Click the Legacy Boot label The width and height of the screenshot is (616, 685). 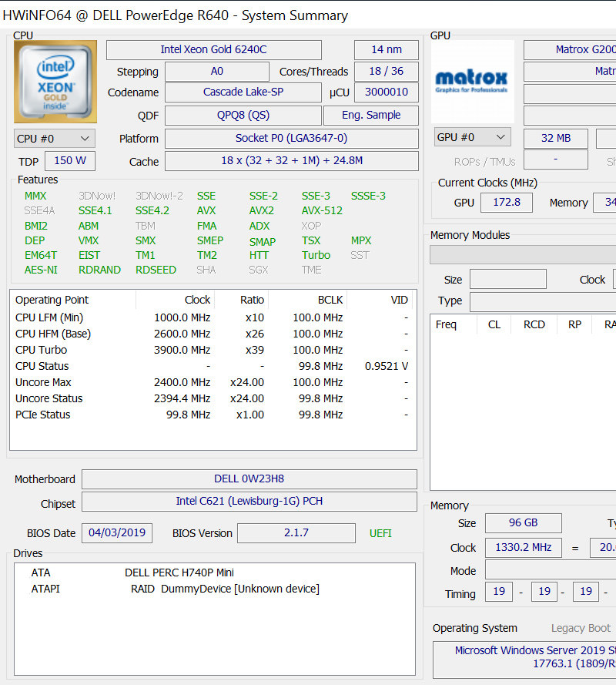click(x=581, y=628)
